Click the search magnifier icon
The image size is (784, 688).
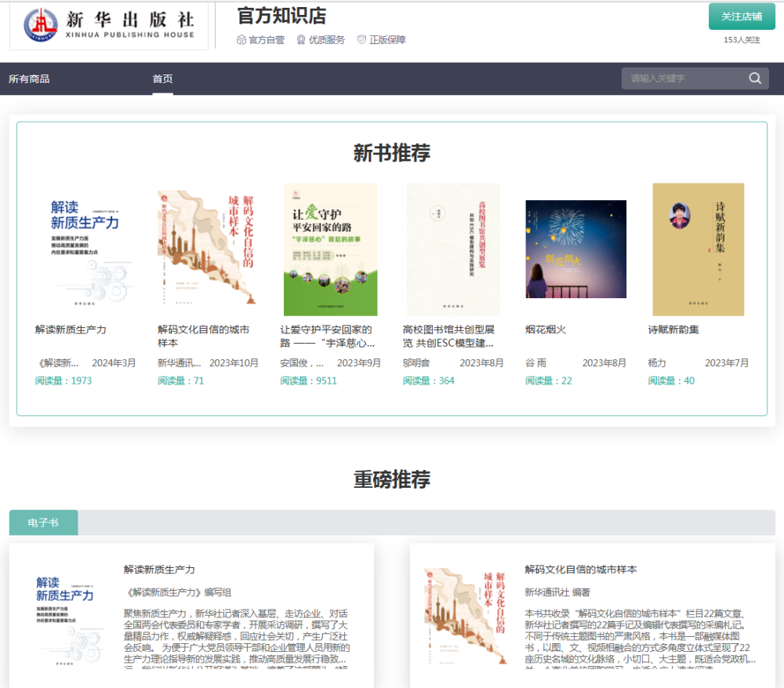point(755,78)
